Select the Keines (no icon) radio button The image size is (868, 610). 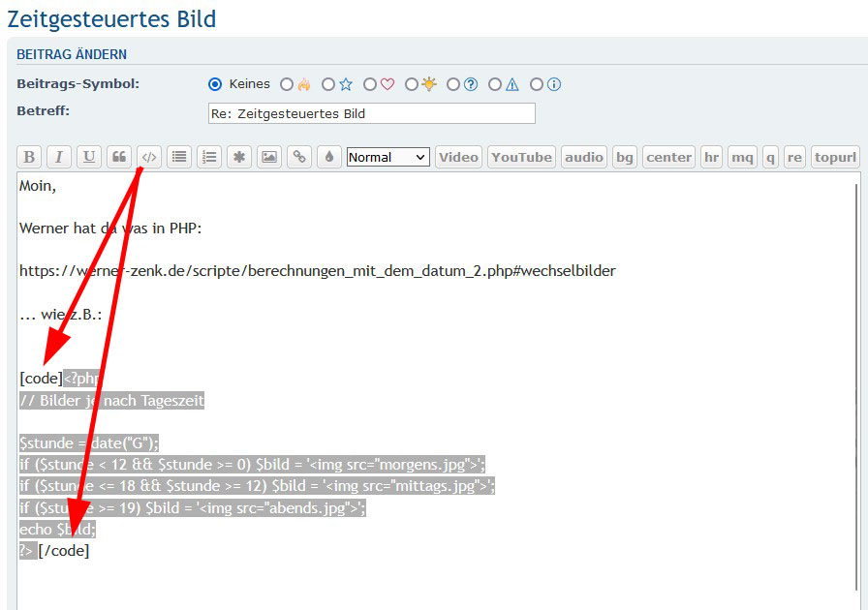pyautogui.click(x=215, y=84)
